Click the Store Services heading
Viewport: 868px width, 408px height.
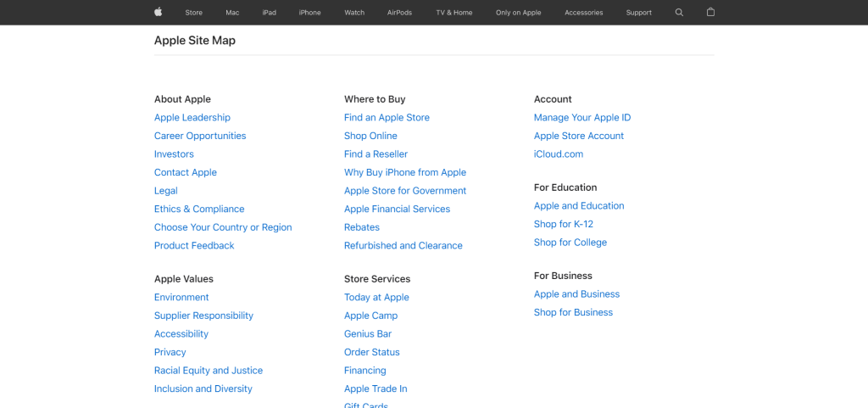tap(377, 279)
